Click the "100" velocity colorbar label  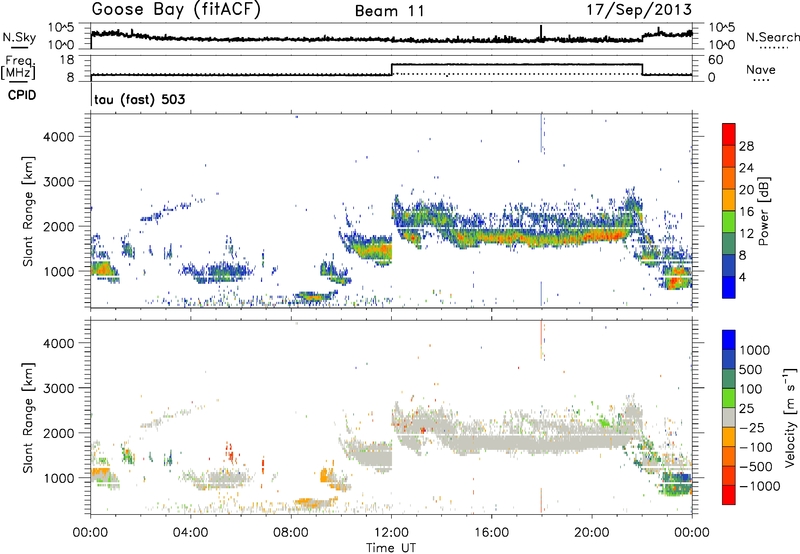click(x=751, y=389)
